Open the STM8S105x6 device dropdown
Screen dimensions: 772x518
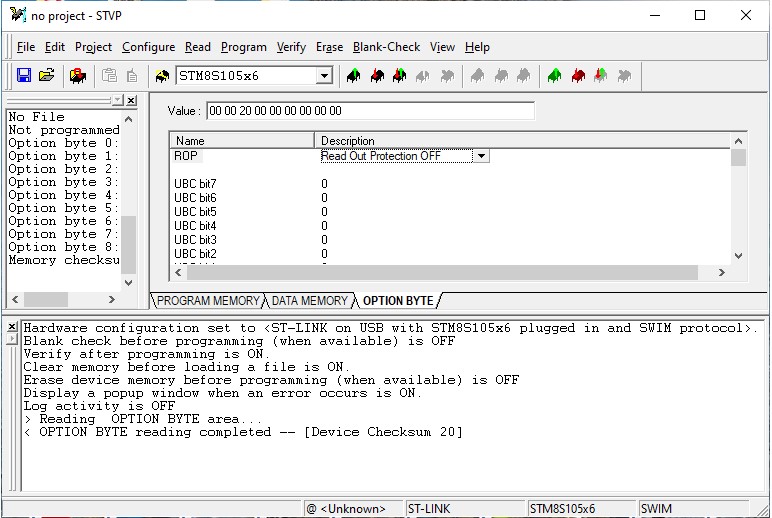324,76
